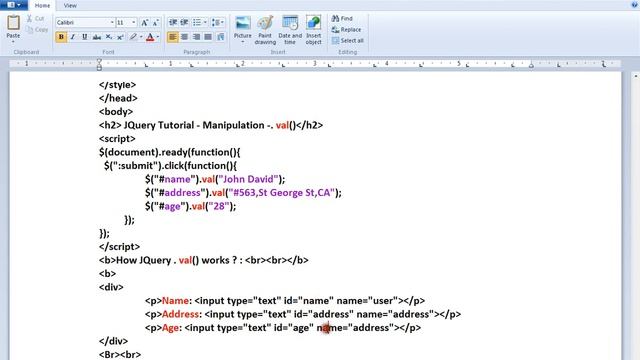Insert Date and time
The width and height of the screenshot is (640, 360).
click(290, 30)
